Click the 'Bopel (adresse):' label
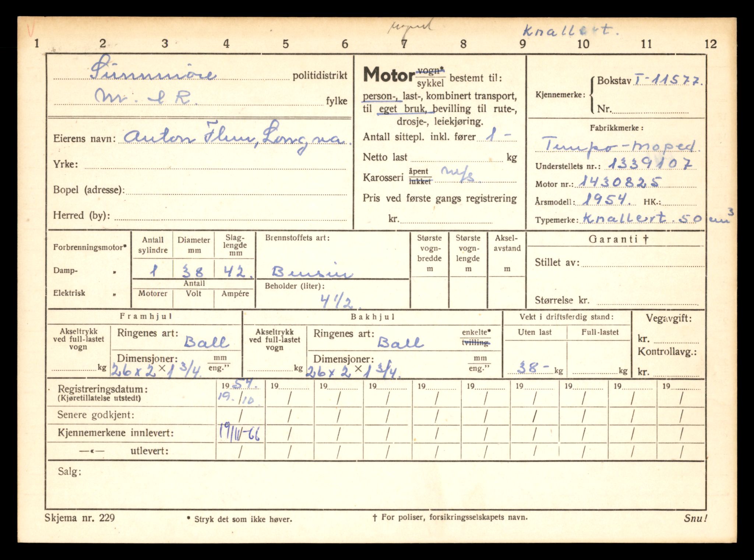The width and height of the screenshot is (754, 560). pyautogui.click(x=89, y=190)
